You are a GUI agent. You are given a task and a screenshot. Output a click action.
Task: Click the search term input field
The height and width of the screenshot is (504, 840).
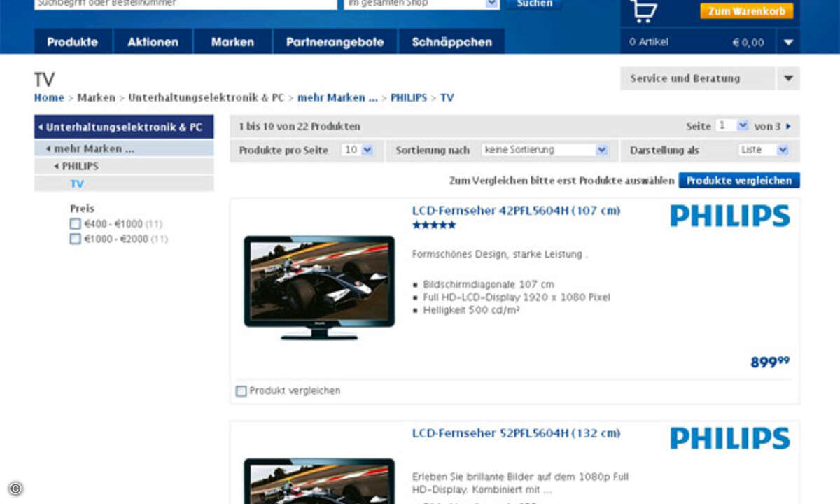(x=185, y=3)
